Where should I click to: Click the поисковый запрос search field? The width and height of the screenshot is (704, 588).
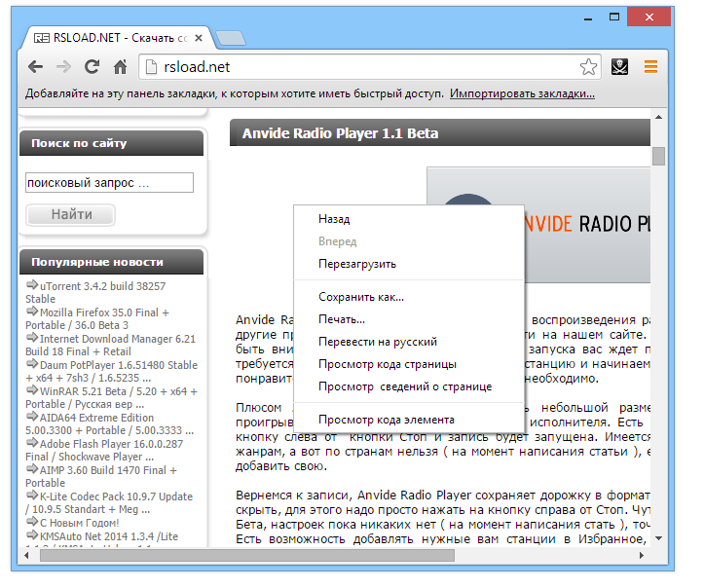(109, 183)
